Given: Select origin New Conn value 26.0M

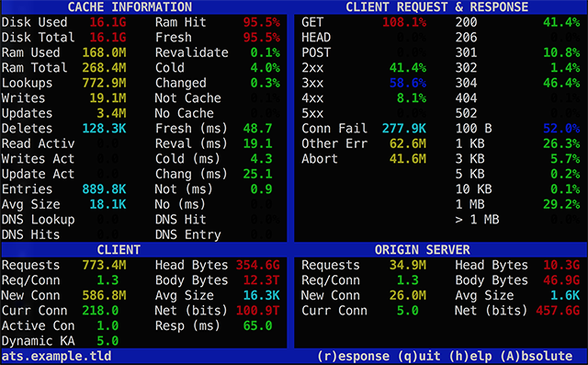Looking at the screenshot, I should pos(408,295).
